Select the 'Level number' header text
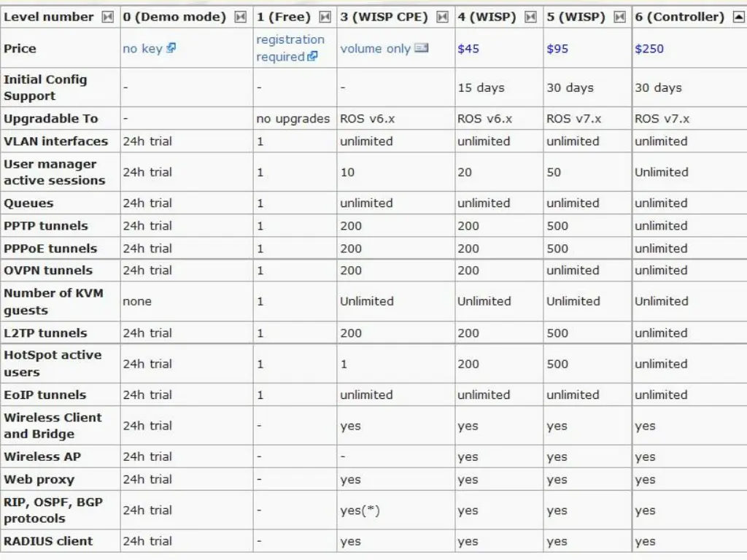This screenshot has height=560, width=747. [x=49, y=17]
